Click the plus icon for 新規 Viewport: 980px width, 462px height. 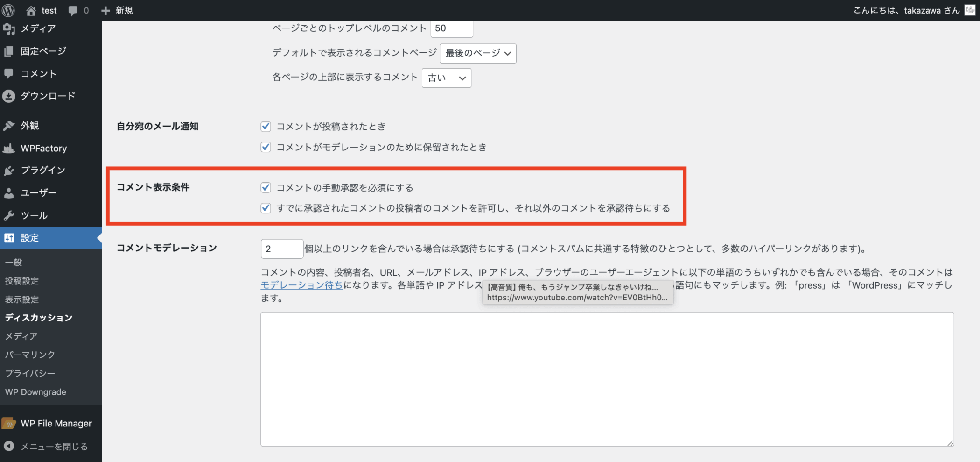click(x=106, y=10)
